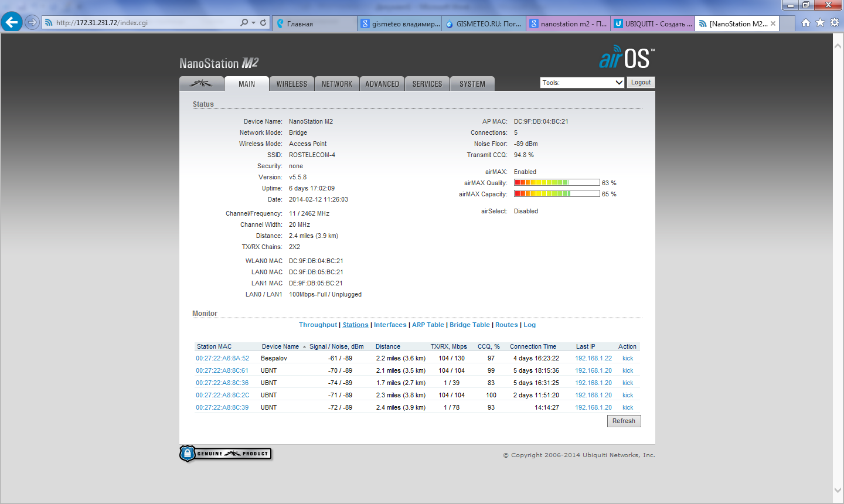
Task: Select the AP MAC value DC:9F:DB:04:BC:21
Action: (x=541, y=121)
